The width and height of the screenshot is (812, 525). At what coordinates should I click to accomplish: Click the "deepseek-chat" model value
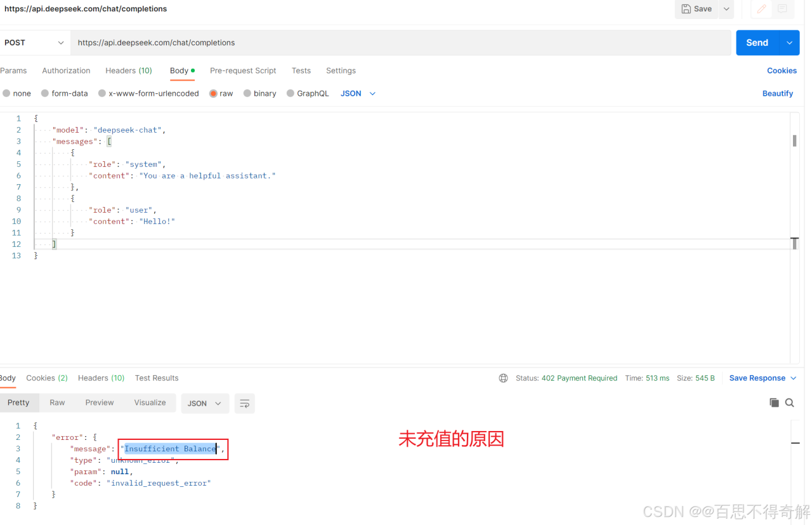129,130
